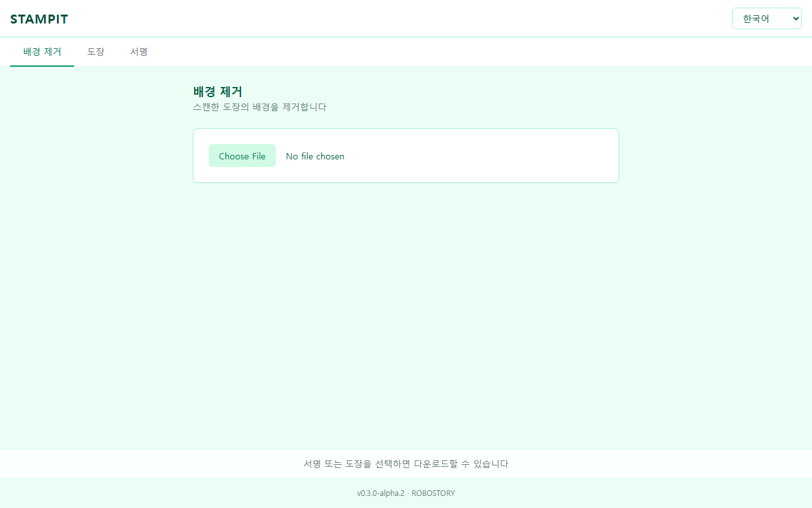Click the footer hint about downloading stamps
Image resolution: width=812 pixels, height=508 pixels.
pos(406,464)
